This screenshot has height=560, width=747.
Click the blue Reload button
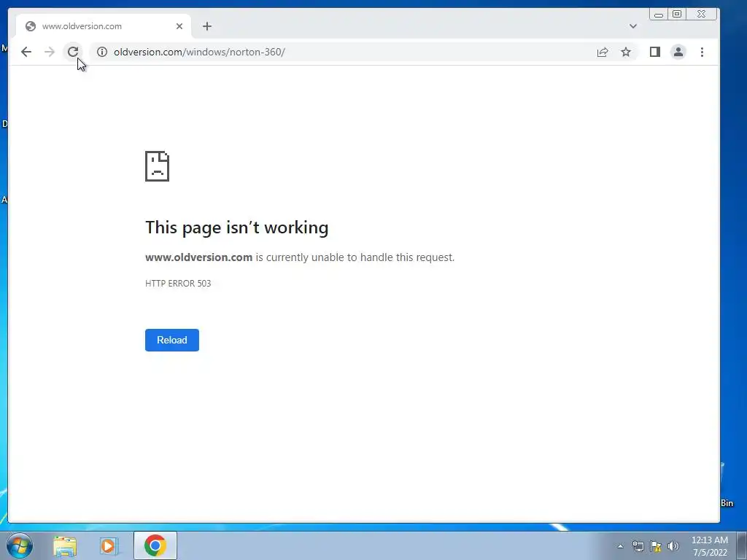tap(172, 340)
